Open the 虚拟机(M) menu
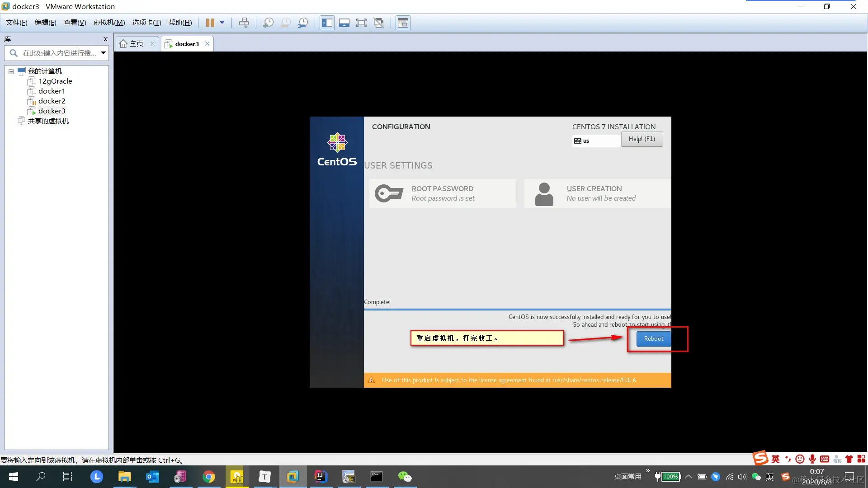This screenshot has height=488, width=868. point(109,23)
